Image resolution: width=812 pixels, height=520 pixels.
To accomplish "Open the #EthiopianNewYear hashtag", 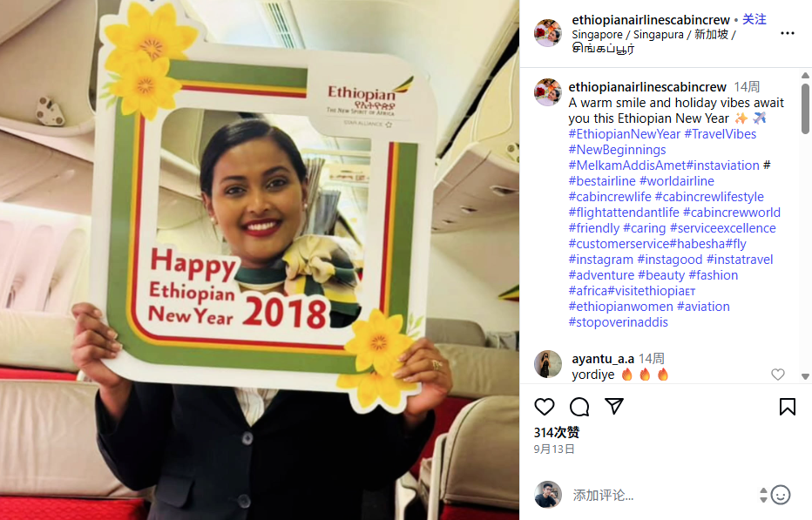I will click(625, 134).
